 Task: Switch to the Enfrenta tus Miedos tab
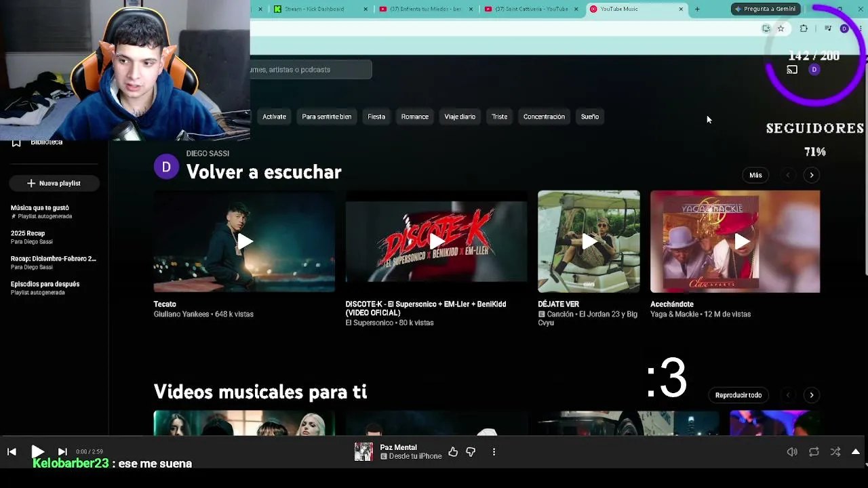(x=426, y=9)
